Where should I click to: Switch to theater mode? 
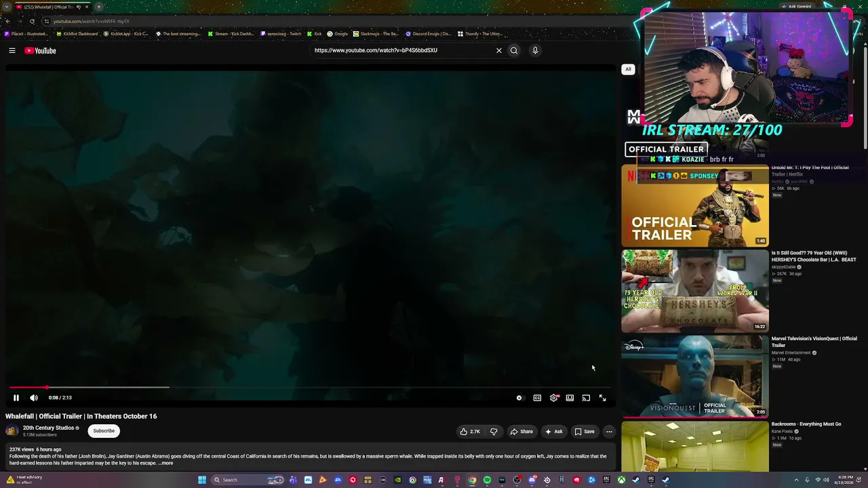pyautogui.click(x=570, y=398)
